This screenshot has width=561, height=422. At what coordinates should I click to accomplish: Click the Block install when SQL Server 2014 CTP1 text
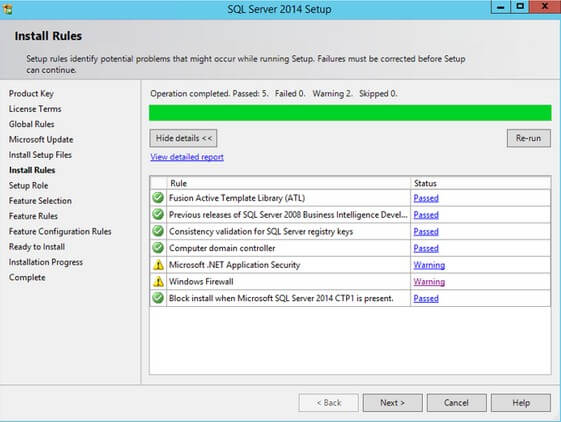[281, 298]
